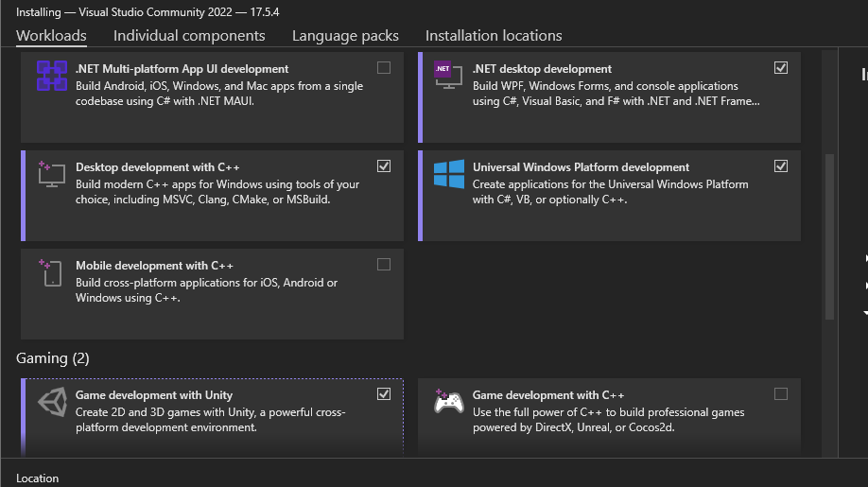This screenshot has width=868, height=487.
Task: Select the Universal Windows Platform development title
Action: coord(581,167)
